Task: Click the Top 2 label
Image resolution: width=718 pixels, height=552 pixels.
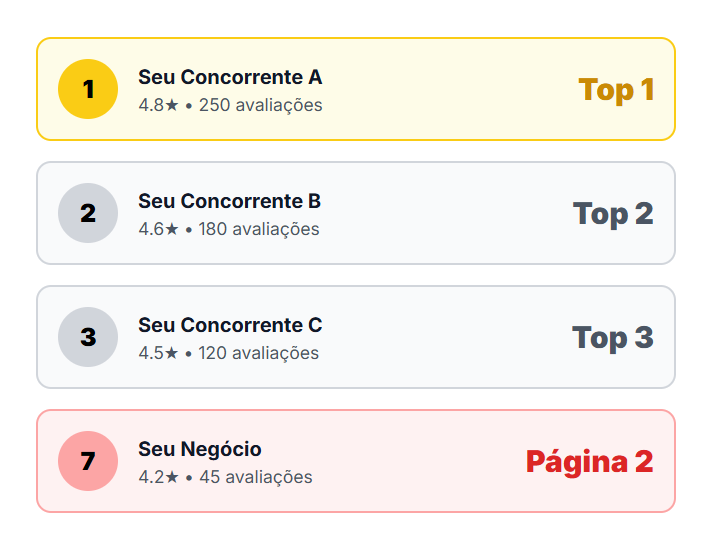Action: pyautogui.click(x=613, y=213)
